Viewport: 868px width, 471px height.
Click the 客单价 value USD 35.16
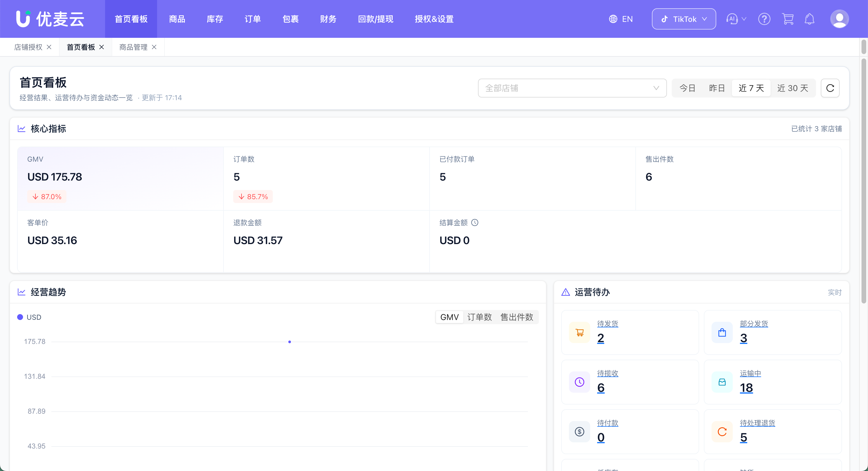[x=52, y=241]
